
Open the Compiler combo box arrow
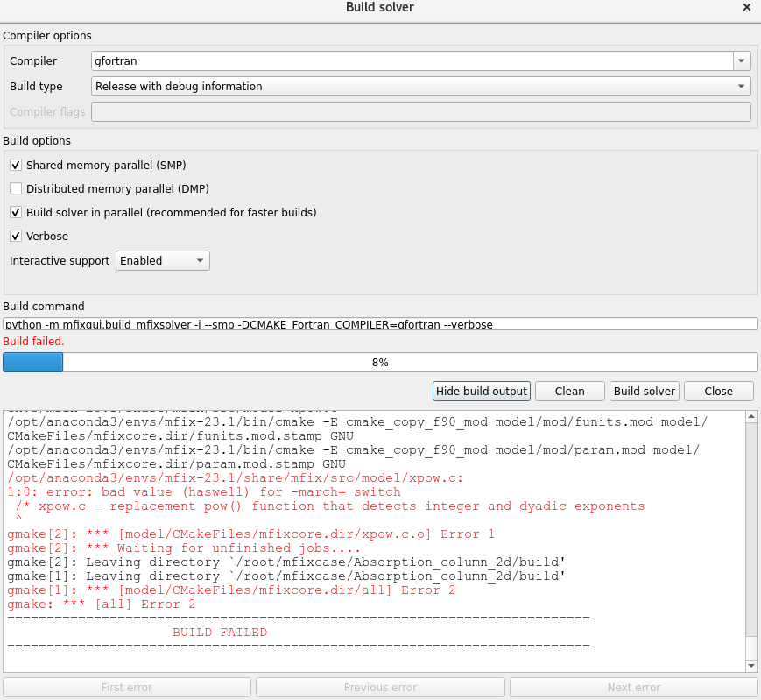coord(742,61)
